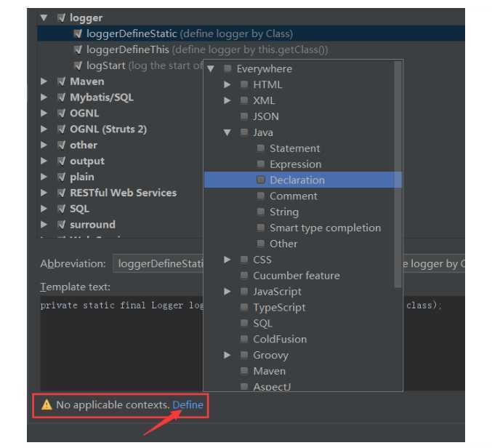Select the RESTful Web Services group
Viewport: 492px width, 448px height.
(x=123, y=193)
